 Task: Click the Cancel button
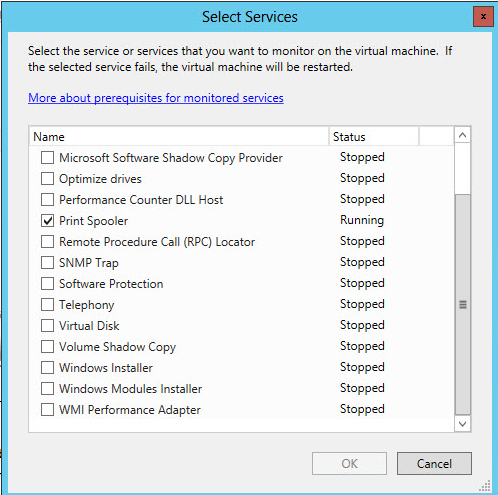[434, 463]
